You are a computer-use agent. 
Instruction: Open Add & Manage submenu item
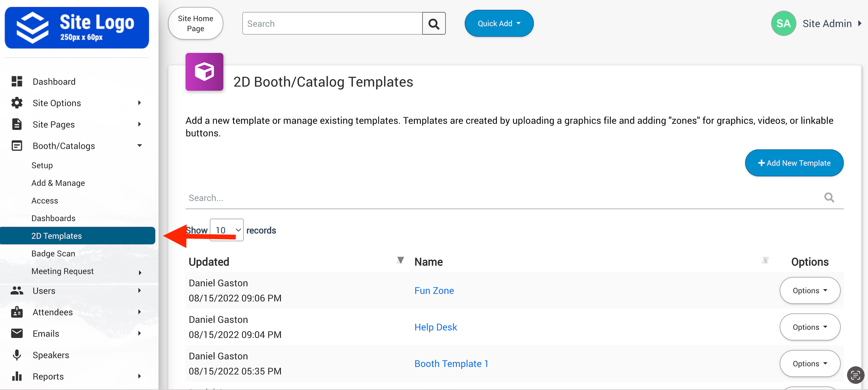click(x=58, y=183)
